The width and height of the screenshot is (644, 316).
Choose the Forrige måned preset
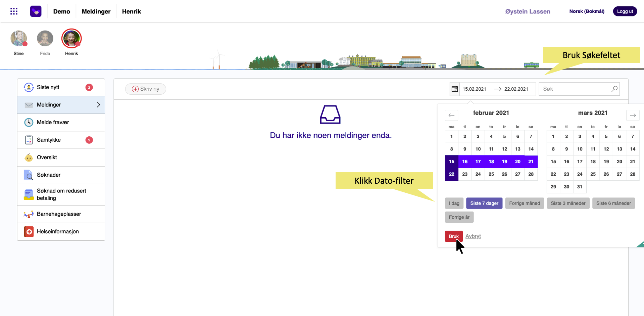coord(524,203)
